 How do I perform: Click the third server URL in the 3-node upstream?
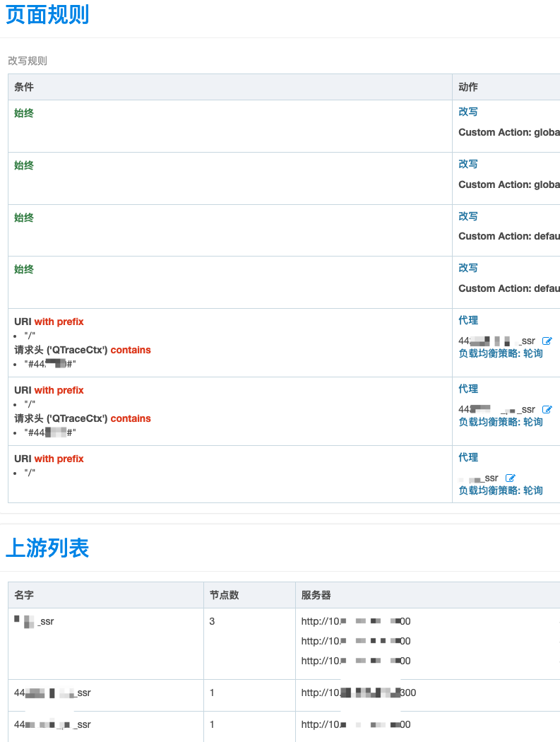coord(356,661)
